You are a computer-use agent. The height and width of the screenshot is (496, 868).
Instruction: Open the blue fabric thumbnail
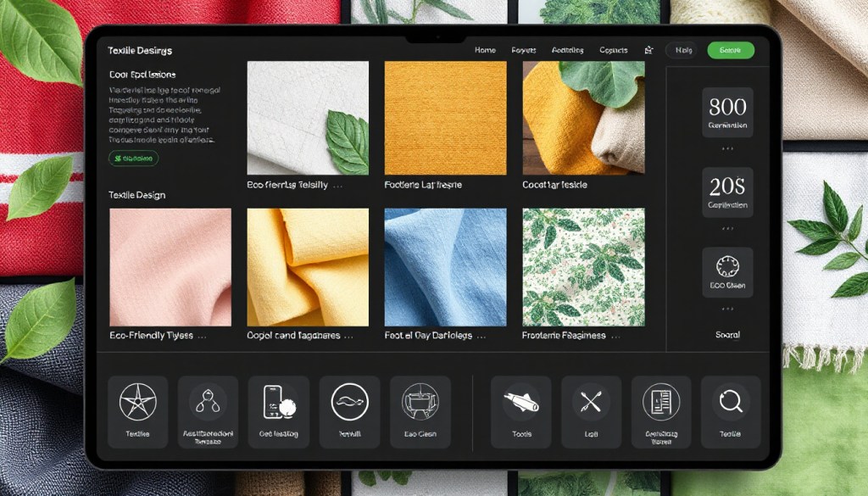point(444,265)
